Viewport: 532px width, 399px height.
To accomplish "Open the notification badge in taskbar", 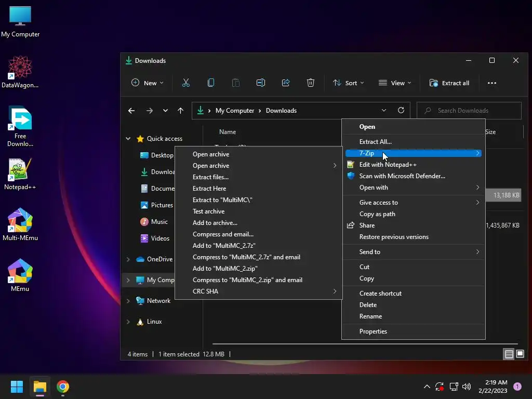I will (517, 386).
